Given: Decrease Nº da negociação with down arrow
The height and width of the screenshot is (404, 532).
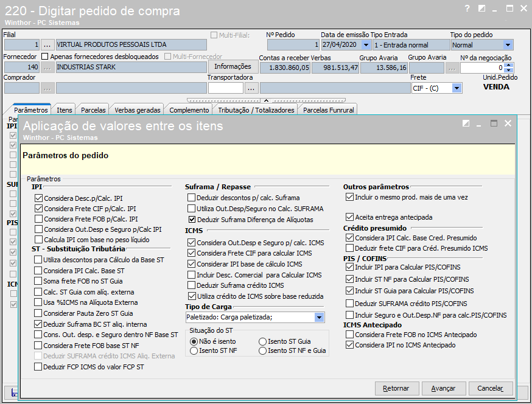Looking at the screenshot, I should 509,70.
